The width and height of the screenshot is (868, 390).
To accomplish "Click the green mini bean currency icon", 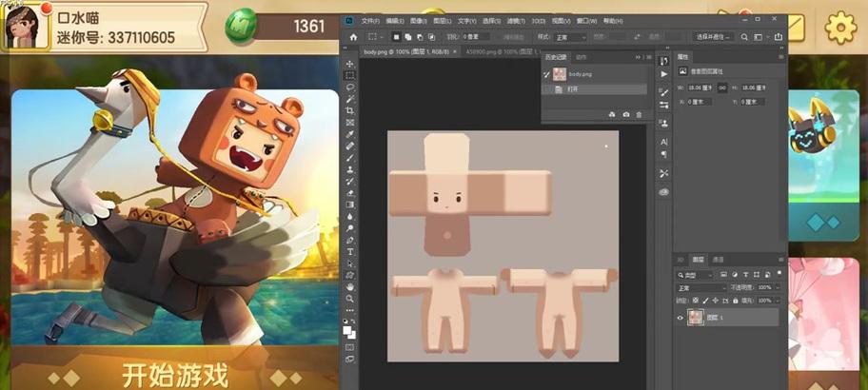I will click(241, 26).
